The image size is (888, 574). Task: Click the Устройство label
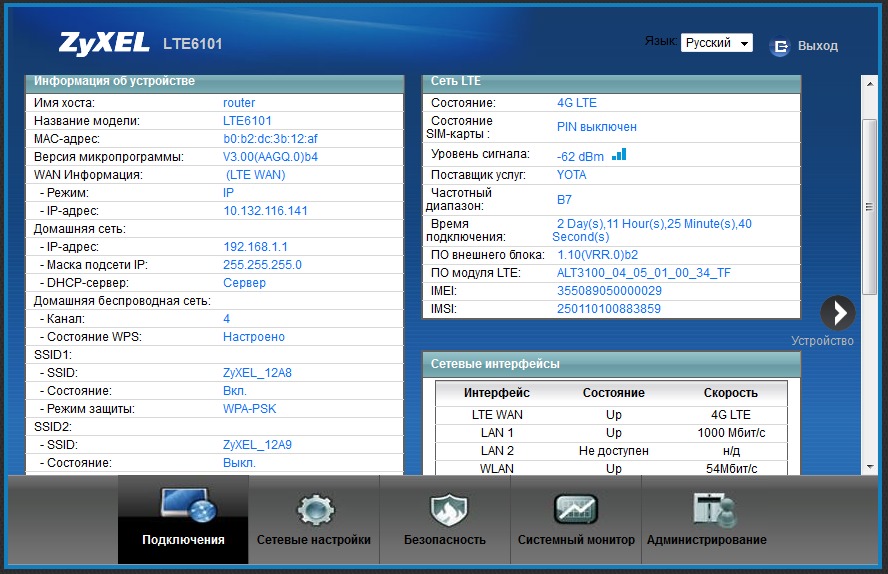pyautogui.click(x=822, y=341)
